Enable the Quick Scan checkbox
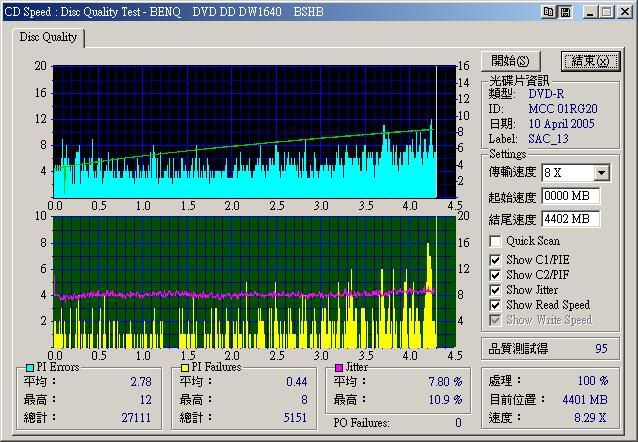The image size is (638, 442). 495,241
